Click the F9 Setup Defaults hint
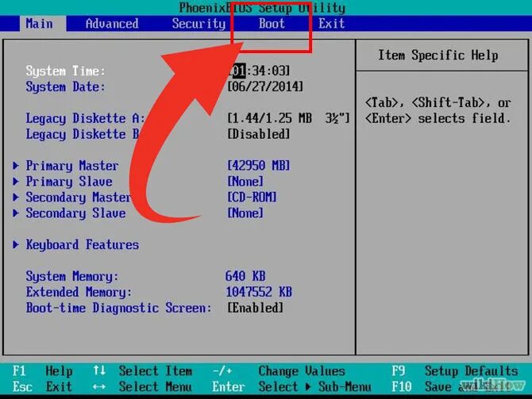Image resolution: width=532 pixels, height=399 pixels. click(x=455, y=371)
